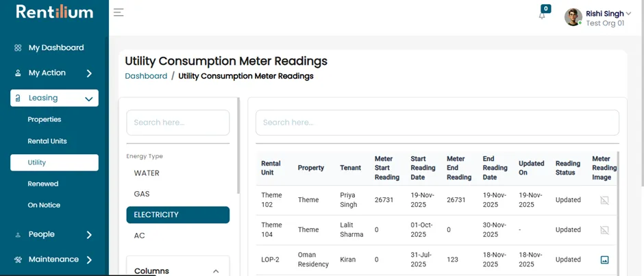Viewport: 644px width, 276px height.
Task: Expand the People submenu arrow
Action: coord(89,235)
